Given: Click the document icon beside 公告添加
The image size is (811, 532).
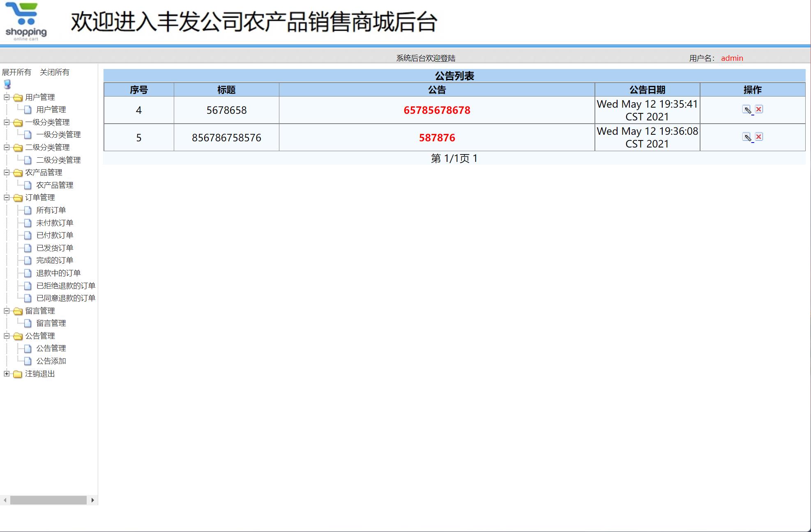Looking at the screenshot, I should pyautogui.click(x=27, y=361).
